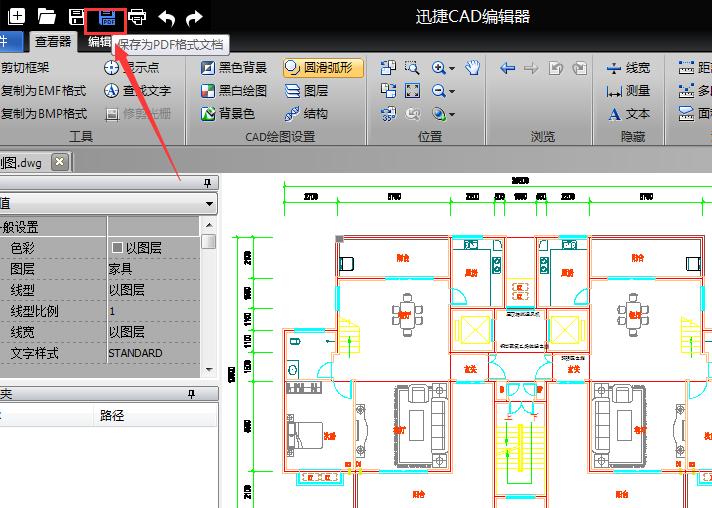Viewport: 712px width, 508px height.
Task: Select the 线型 property row
Action: click(x=99, y=290)
